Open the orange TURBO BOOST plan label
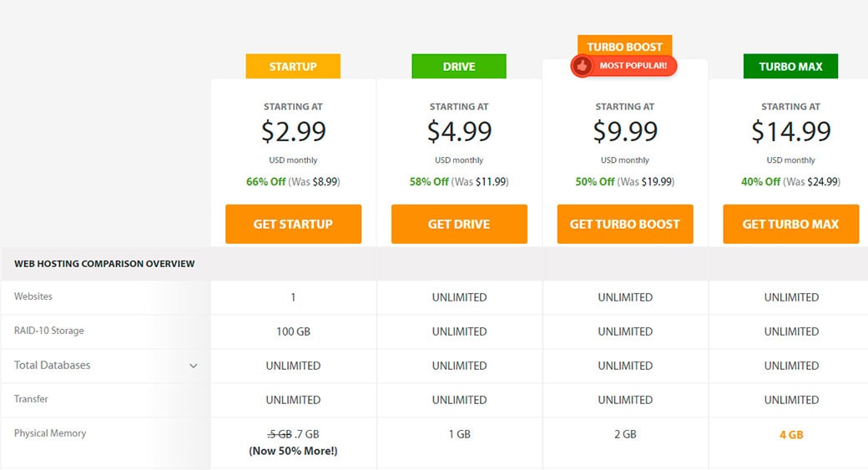Screen dimensions: 868x470 tap(624, 47)
